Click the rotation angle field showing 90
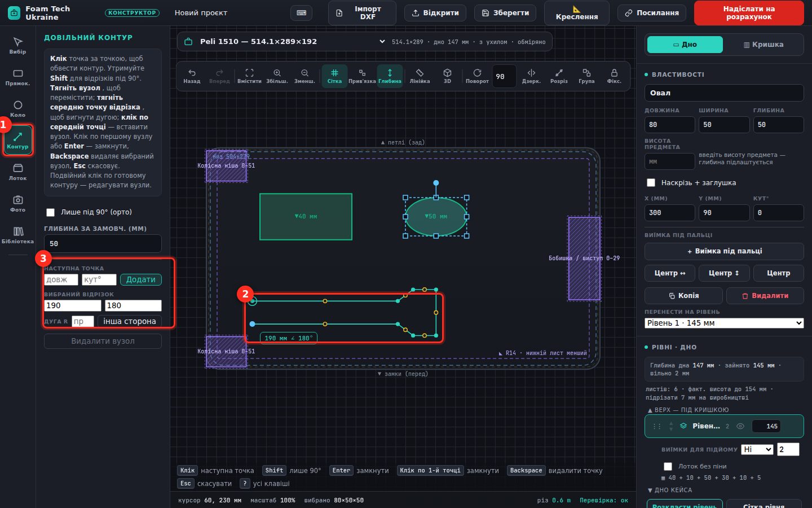Image resolution: width=812 pixels, height=508 pixels. click(x=504, y=76)
